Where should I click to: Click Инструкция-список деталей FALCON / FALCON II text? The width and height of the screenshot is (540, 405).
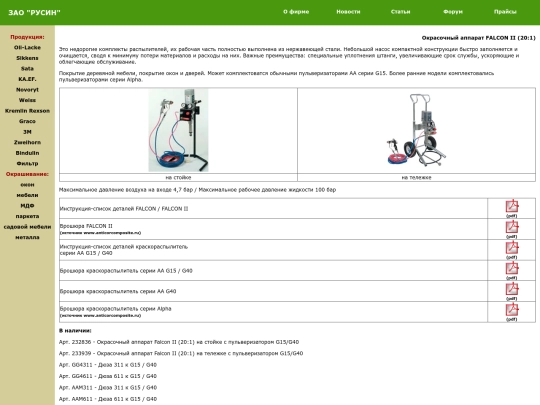point(124,209)
